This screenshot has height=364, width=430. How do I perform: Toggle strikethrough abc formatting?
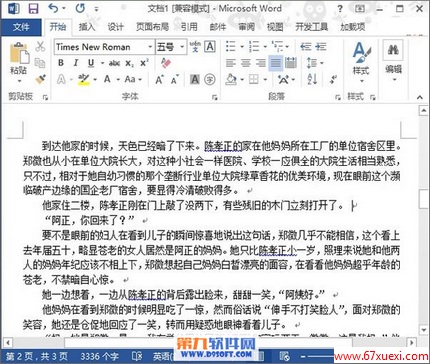[114, 63]
